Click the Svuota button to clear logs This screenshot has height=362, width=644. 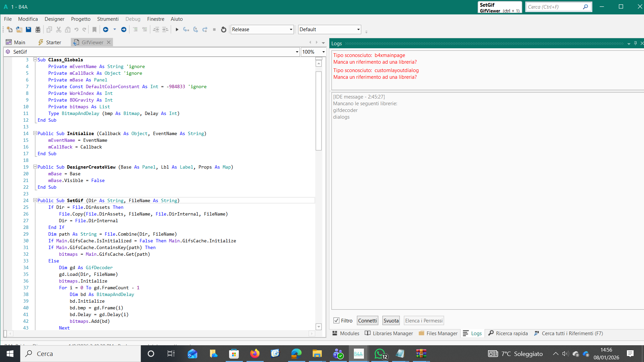[x=391, y=320]
